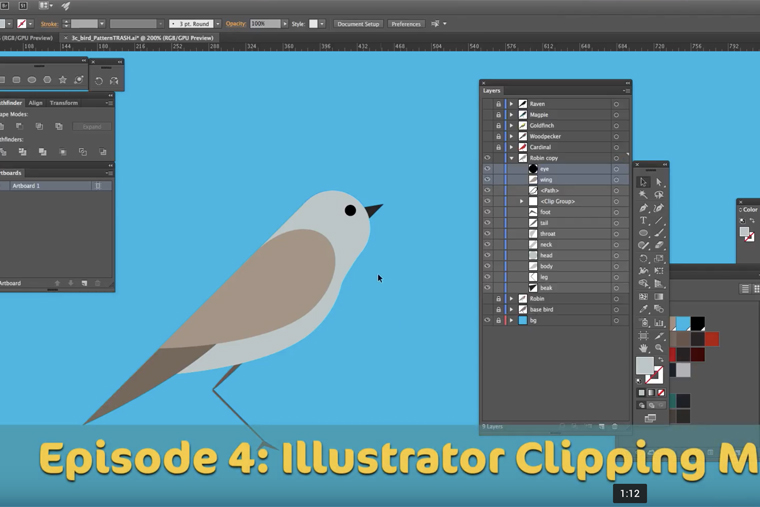
Task: Toggle visibility of the bg layer
Action: pyautogui.click(x=488, y=321)
